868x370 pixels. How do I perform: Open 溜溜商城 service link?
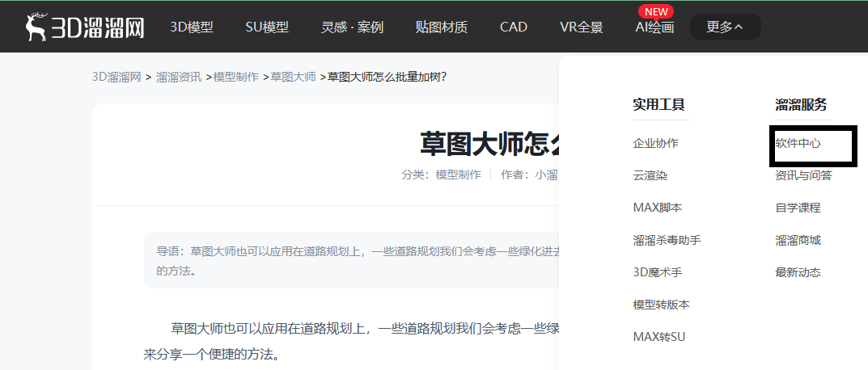pyautogui.click(x=798, y=240)
